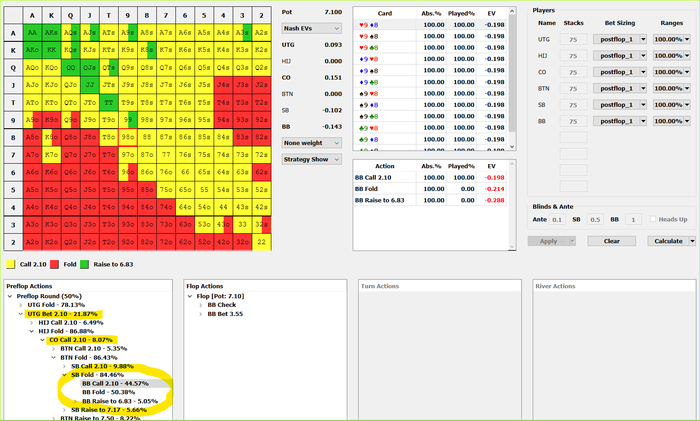Click the SB player stack field

point(573,105)
